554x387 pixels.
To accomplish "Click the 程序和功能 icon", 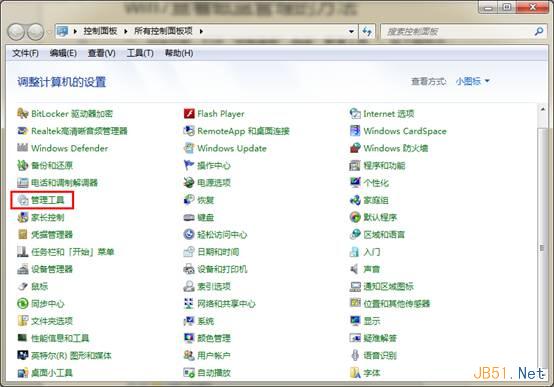I will click(x=355, y=165).
